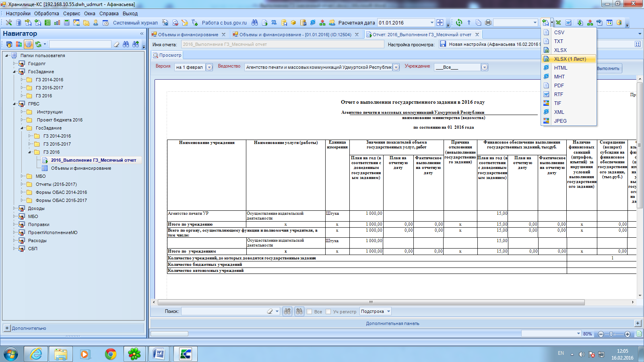Open the Обработка menu
Viewport: 644px width, 362px height.
click(46, 13)
